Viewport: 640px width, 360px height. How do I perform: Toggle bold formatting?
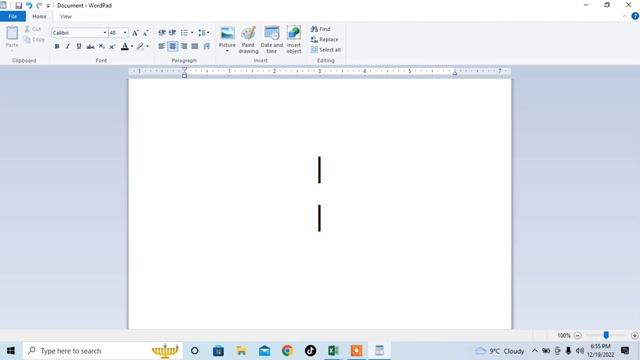pos(57,46)
